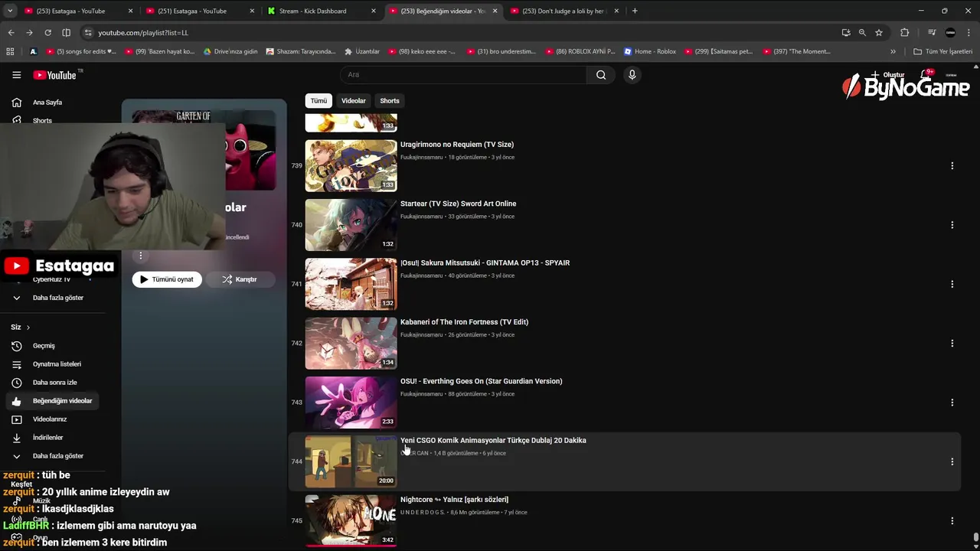This screenshot has width=980, height=551.
Task: Open options menu for Sakura Mitsutsuki video
Action: pyautogui.click(x=952, y=284)
